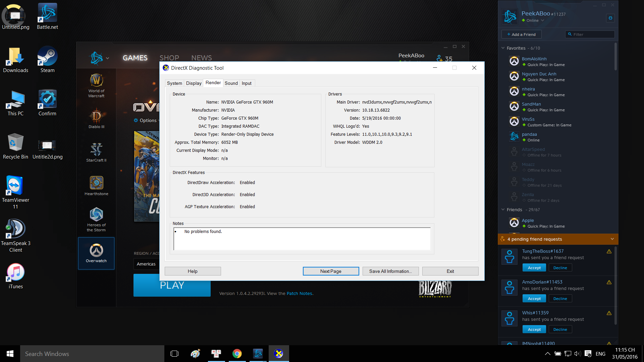This screenshot has width=644, height=362.
Task: Accept TungTheBoss#1637 friend request
Action: coord(534,268)
